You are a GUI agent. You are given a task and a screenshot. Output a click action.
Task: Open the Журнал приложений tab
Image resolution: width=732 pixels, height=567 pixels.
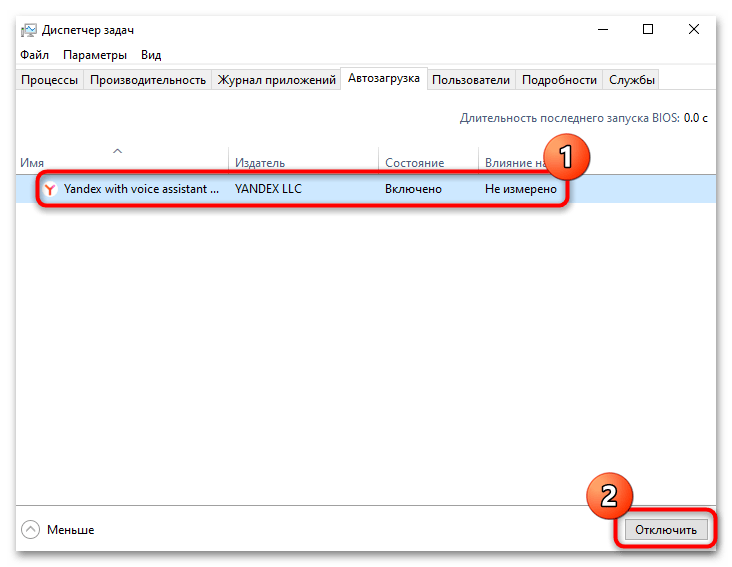[x=276, y=80]
